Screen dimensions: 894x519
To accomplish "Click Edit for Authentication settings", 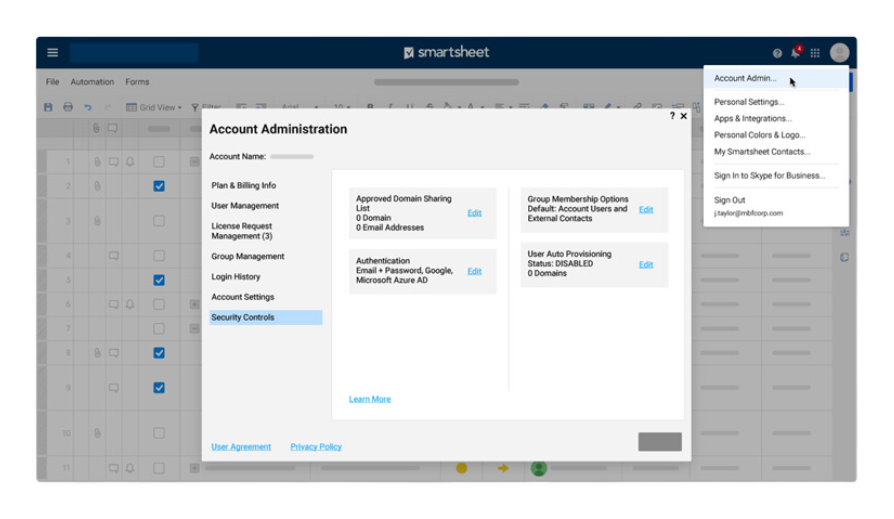I will coord(474,271).
